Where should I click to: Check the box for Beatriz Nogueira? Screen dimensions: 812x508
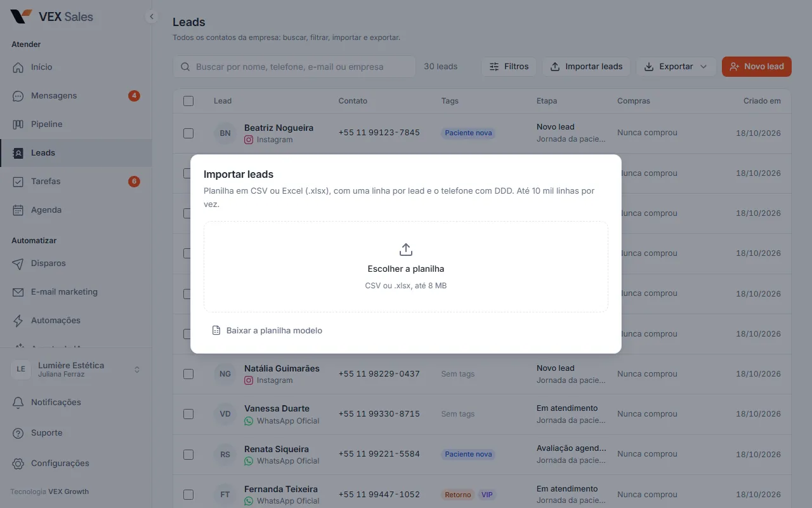188,133
